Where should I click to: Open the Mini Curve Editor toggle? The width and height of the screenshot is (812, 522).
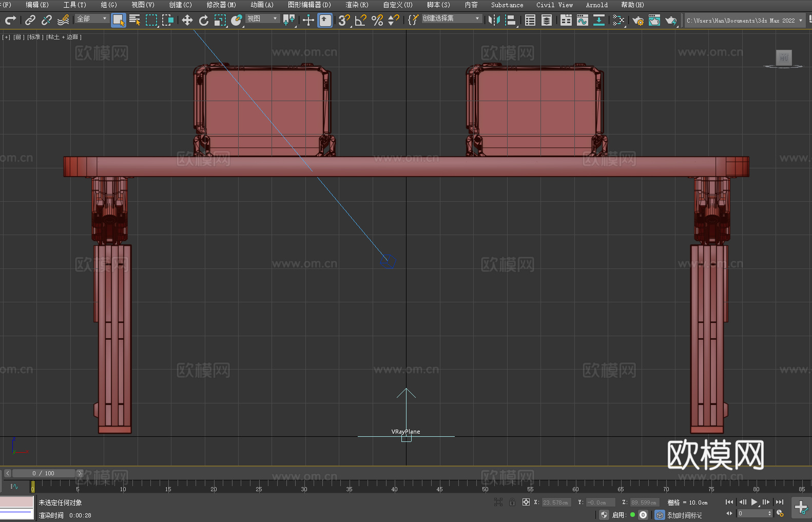coord(14,486)
